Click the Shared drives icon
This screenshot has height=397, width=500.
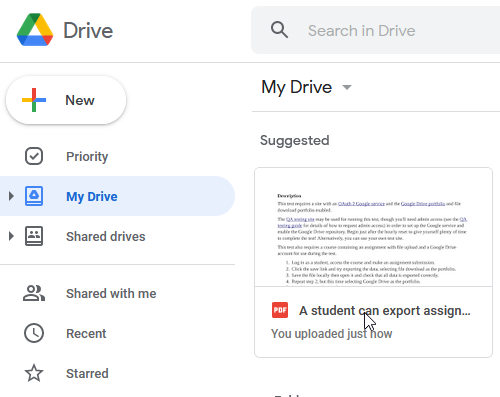pyautogui.click(x=34, y=236)
